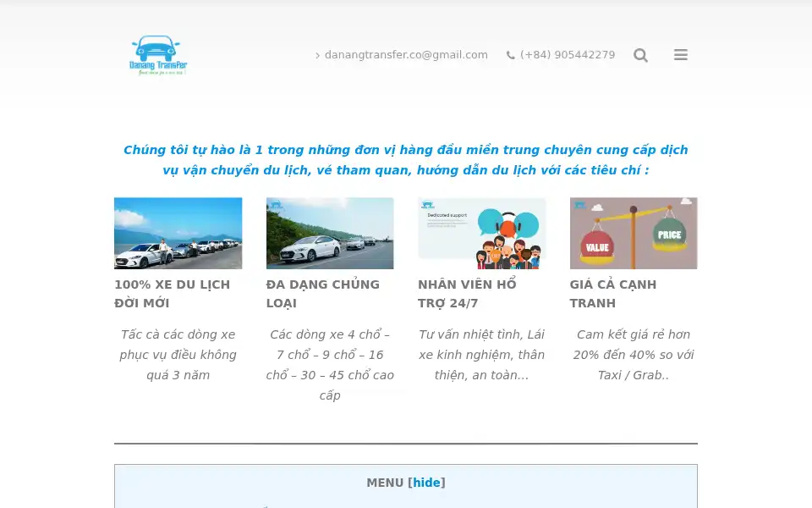The image size is (812, 508).
Task: Click the phone icon beside the number
Action: point(510,55)
